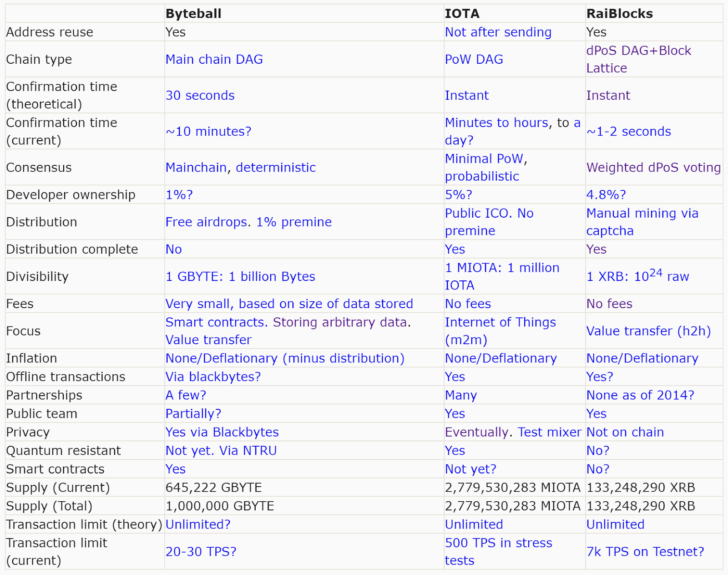The width and height of the screenshot is (728, 575).
Task: Open the '~1-2 seconds' link
Action: tap(628, 131)
